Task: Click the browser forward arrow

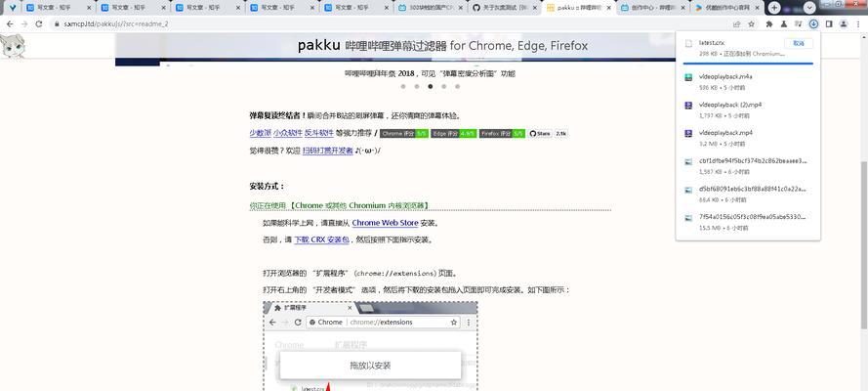Action: pyautogui.click(x=24, y=23)
